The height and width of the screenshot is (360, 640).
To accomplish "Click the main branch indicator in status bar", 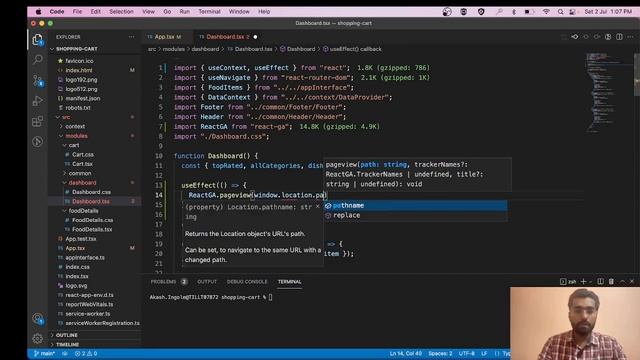I will tap(44, 353).
